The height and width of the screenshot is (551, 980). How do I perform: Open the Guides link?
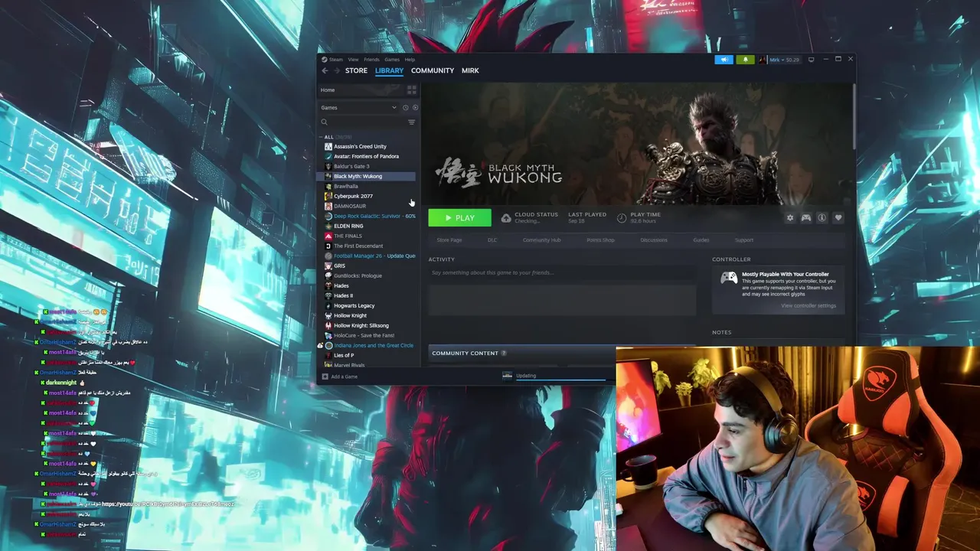(x=701, y=240)
